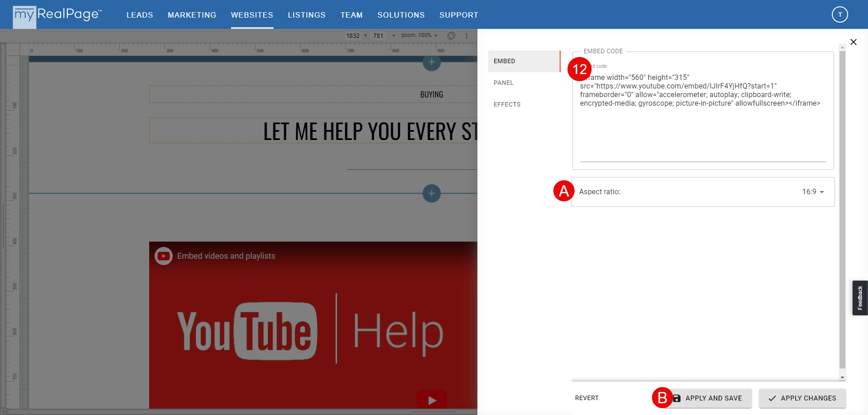Click Apply and Save button
The width and height of the screenshot is (868, 415).
coord(708,398)
